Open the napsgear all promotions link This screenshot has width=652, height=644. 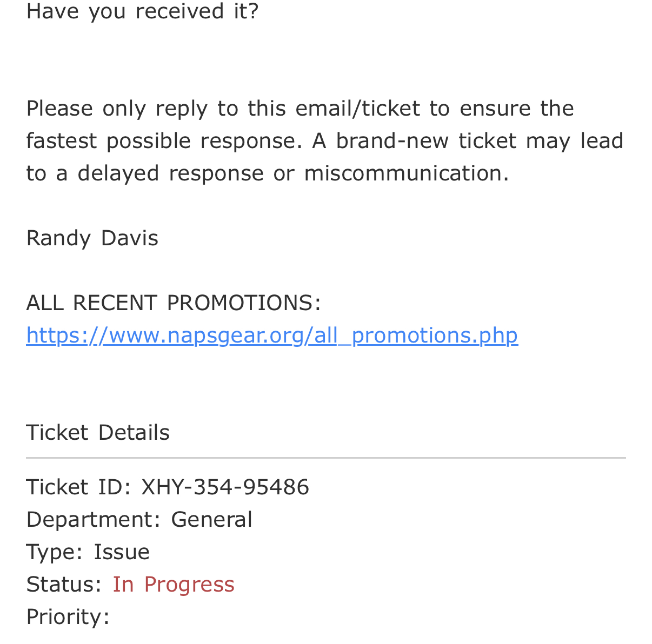tap(272, 336)
